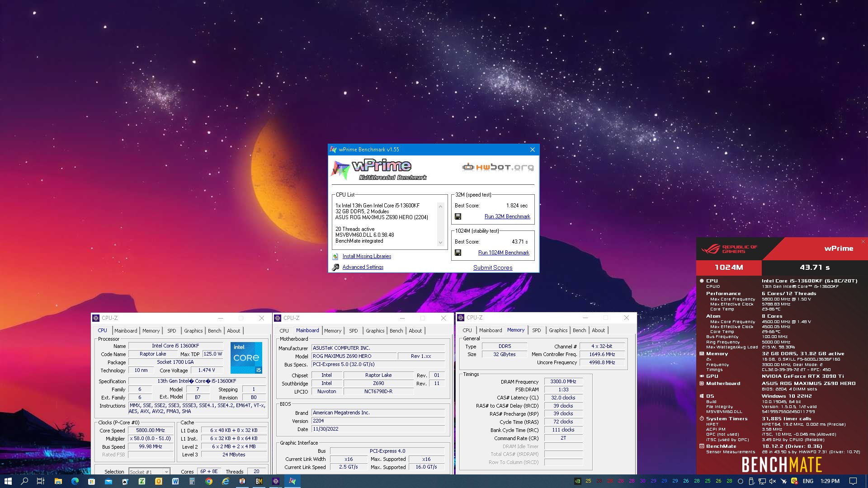Click the Republic of Gamers logo in BenchMate
868x488 pixels.
click(729, 249)
